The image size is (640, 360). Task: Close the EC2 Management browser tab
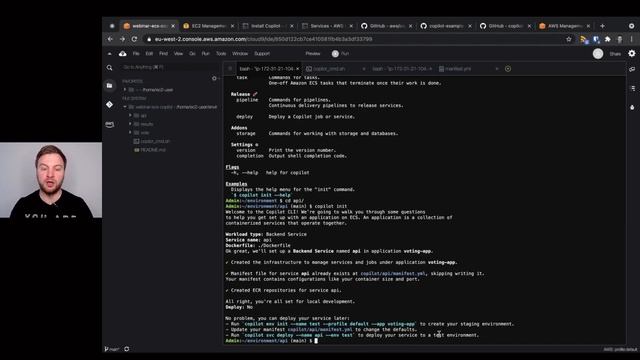point(233,26)
